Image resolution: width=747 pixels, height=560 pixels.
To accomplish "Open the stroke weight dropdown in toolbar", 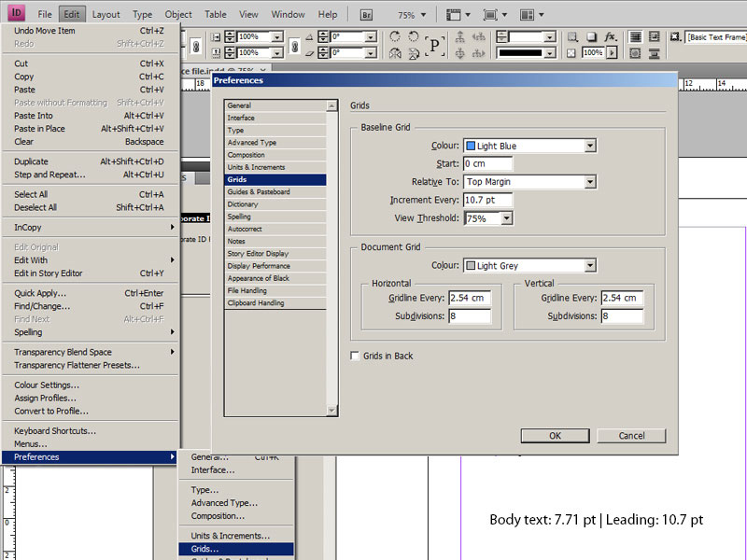I will pos(550,36).
